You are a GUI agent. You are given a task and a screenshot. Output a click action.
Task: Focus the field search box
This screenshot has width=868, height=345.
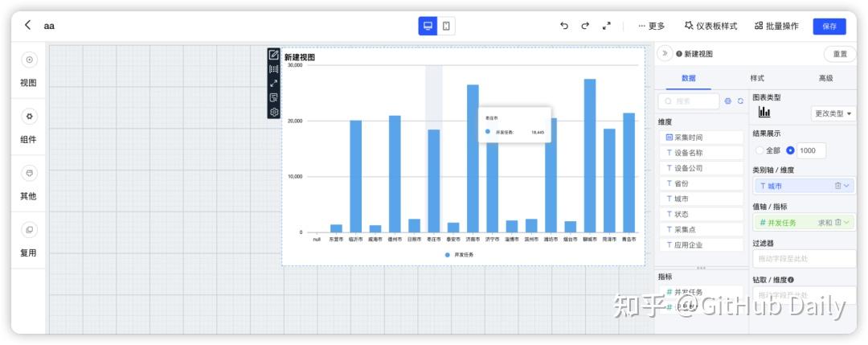689,101
